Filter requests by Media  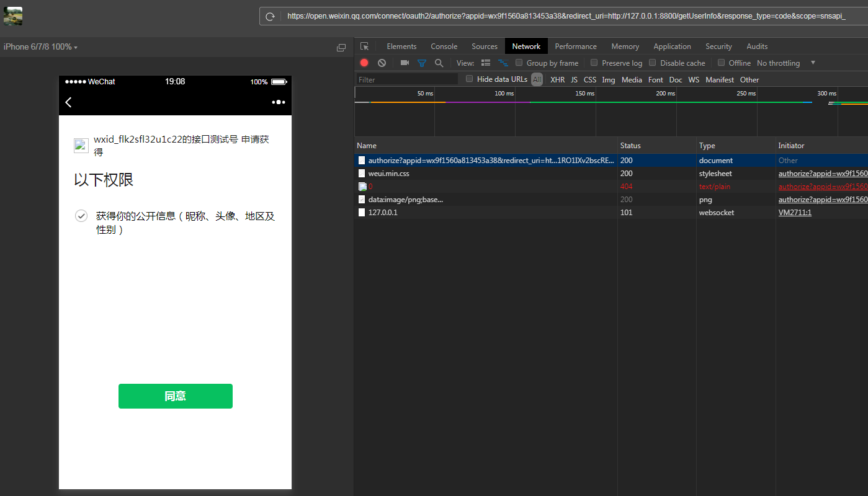[632, 79]
